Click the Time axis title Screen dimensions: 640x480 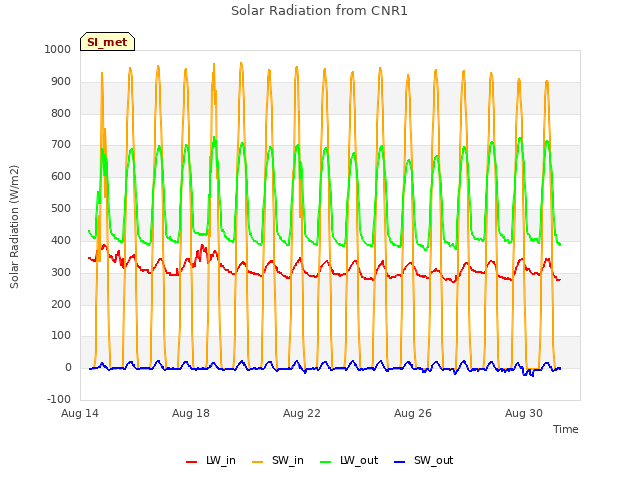click(x=566, y=429)
